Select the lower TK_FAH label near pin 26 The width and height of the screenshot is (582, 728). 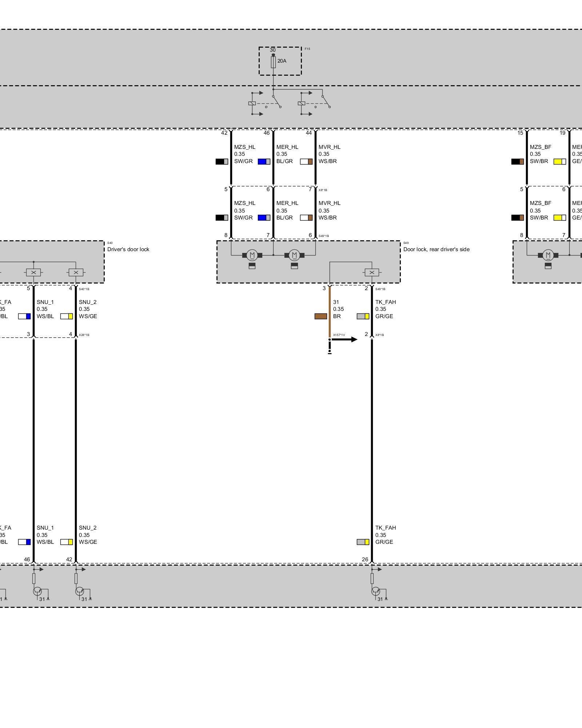pyautogui.click(x=386, y=528)
